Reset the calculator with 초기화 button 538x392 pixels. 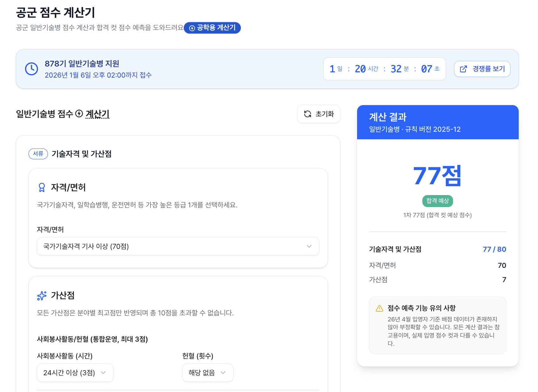[318, 114]
